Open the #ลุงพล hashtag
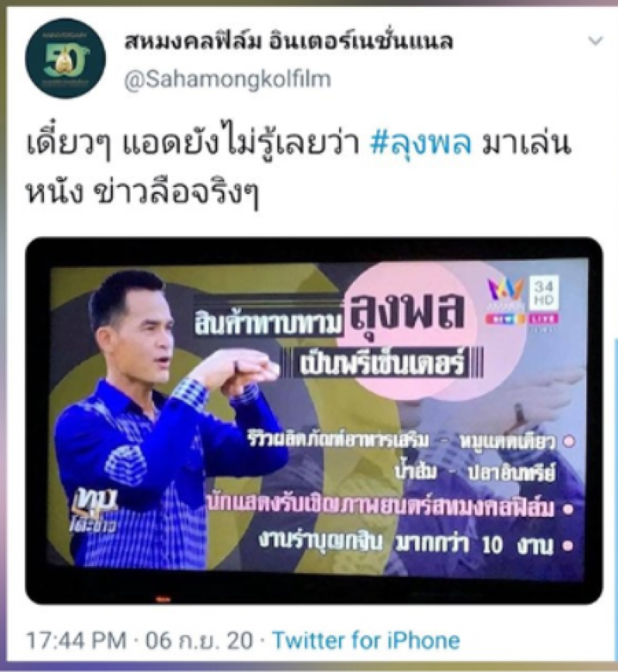This screenshot has height=672, width=618. pyautogui.click(x=420, y=144)
